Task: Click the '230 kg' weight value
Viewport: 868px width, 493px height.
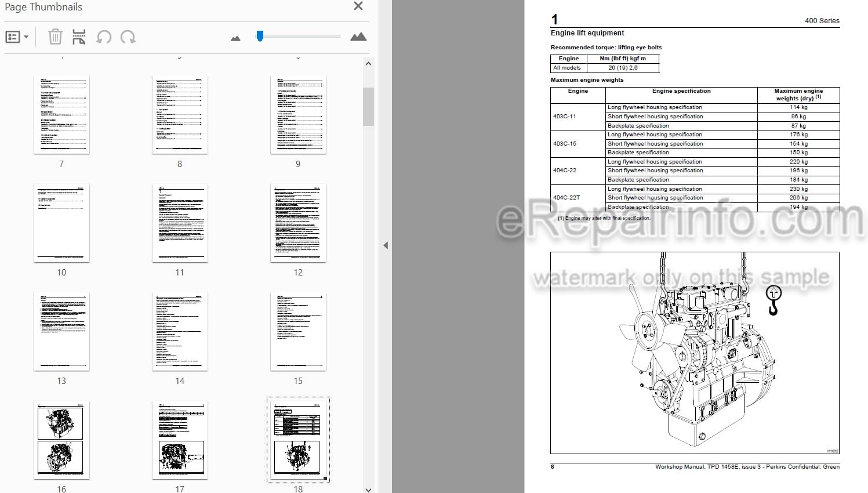Action: point(798,189)
